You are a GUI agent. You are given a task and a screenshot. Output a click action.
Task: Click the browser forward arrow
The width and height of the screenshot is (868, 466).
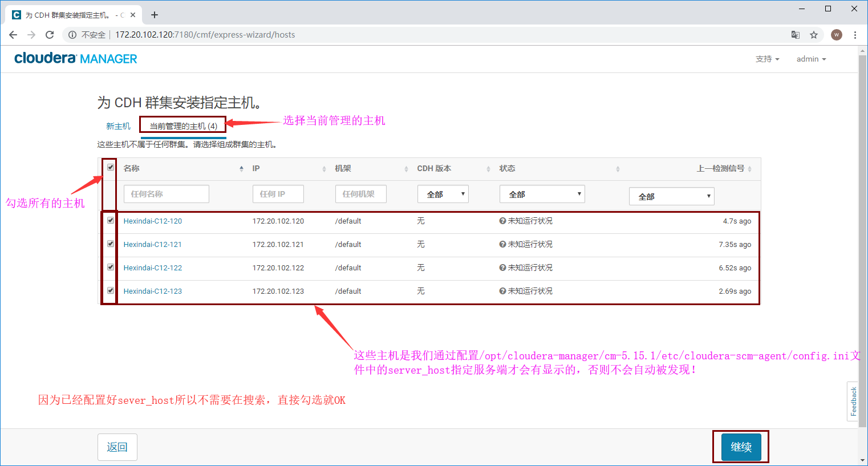tap(31, 35)
